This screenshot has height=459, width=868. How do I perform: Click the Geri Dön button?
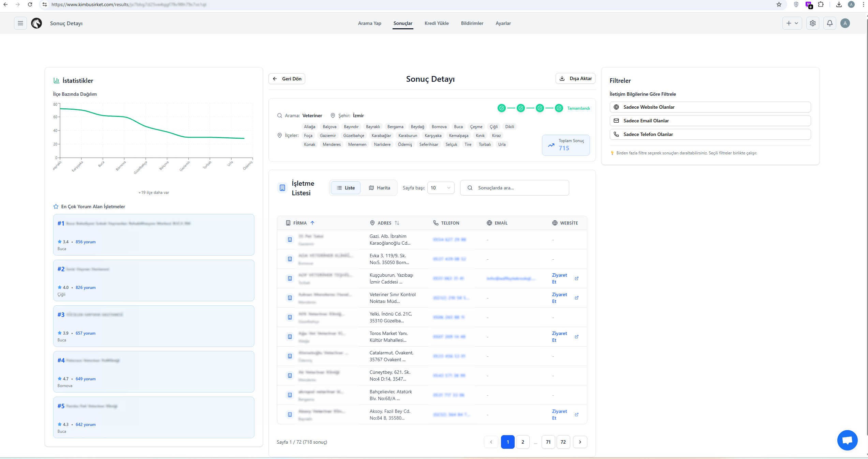tap(287, 79)
